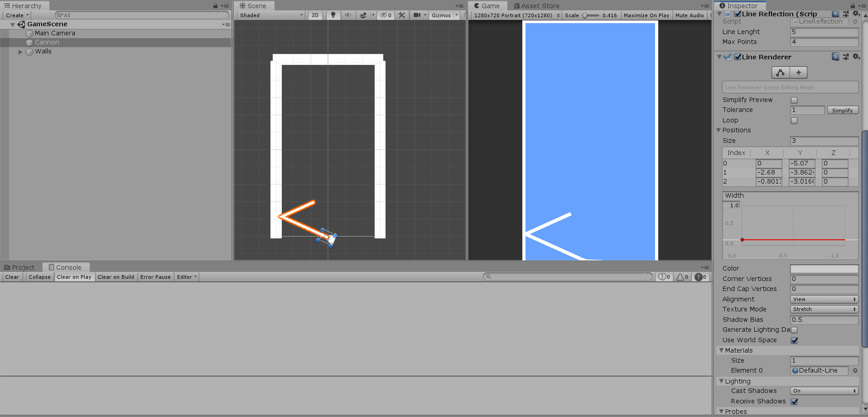This screenshot has width=868, height=417.
Task: Open the component tools icon in Scene toolbar
Action: pyautogui.click(x=402, y=15)
